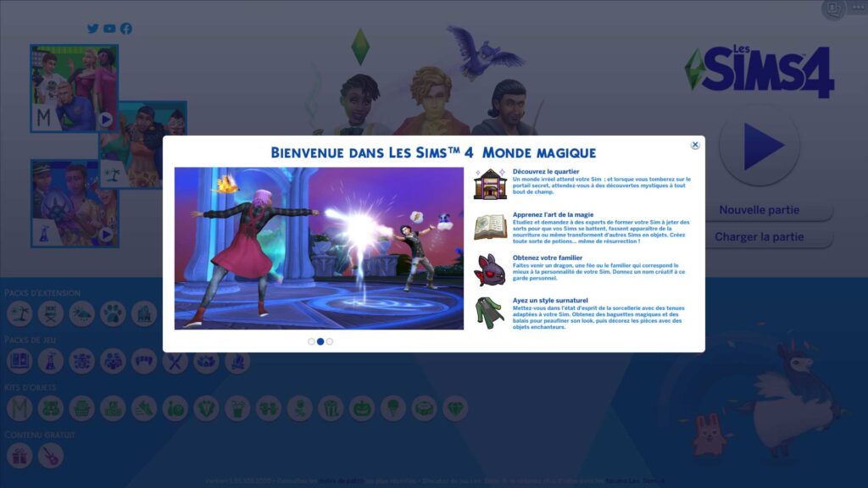The height and width of the screenshot is (488, 868).
Task: Select the family game pack icon
Action: 113,361
